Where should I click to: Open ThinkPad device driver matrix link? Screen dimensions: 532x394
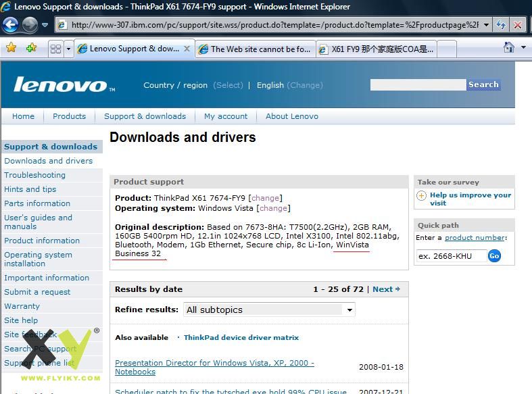[x=241, y=337]
